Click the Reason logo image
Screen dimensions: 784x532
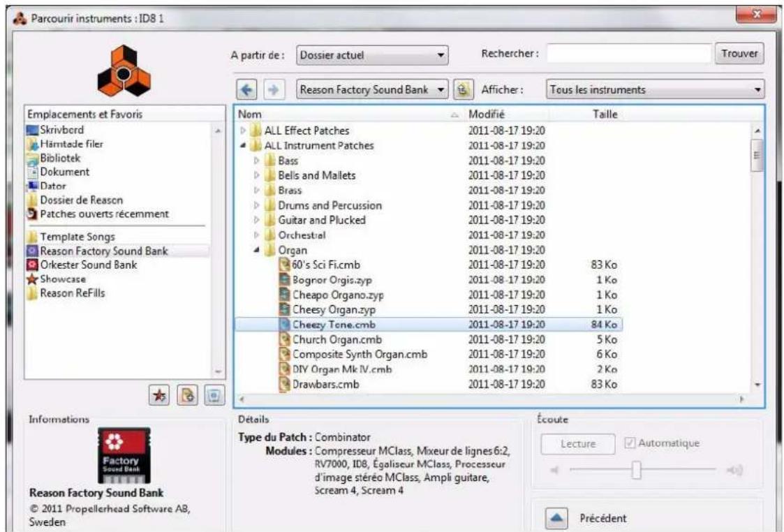pyautogui.click(x=124, y=71)
